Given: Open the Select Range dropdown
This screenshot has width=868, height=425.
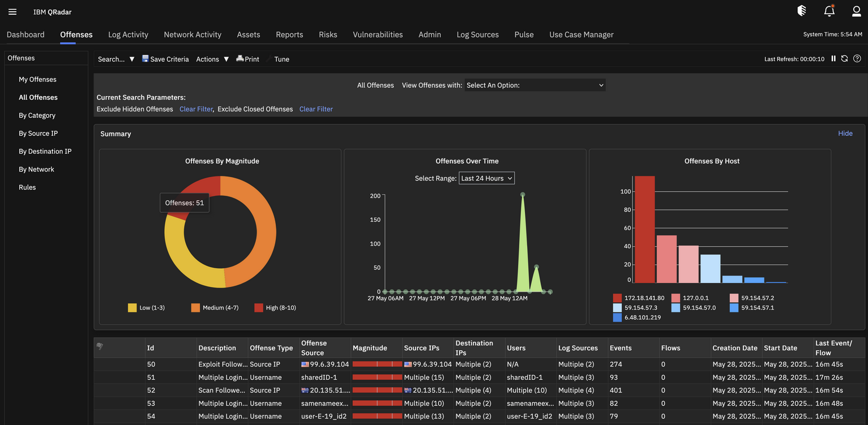Looking at the screenshot, I should click(x=486, y=178).
